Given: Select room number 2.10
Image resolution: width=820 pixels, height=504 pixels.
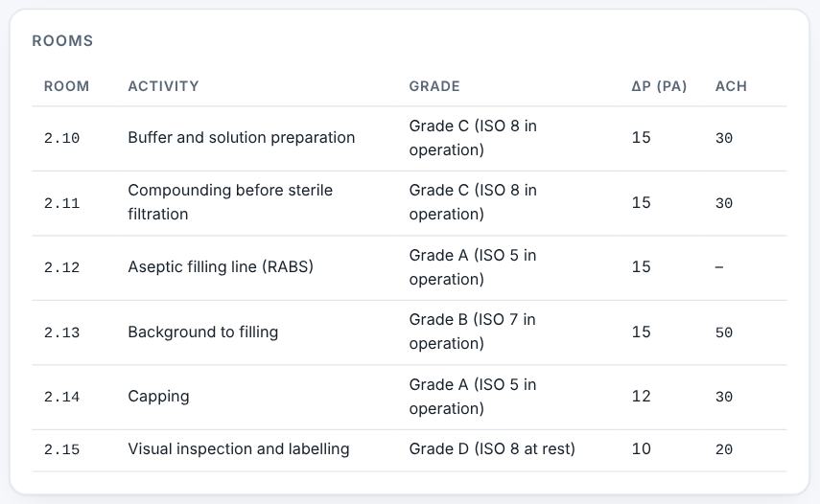Looking at the screenshot, I should tap(61, 138).
